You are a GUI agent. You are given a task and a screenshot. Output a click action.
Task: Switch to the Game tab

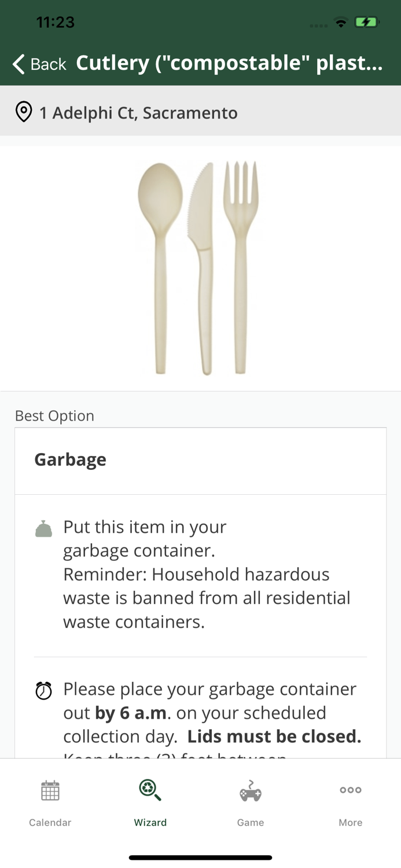coord(250,803)
